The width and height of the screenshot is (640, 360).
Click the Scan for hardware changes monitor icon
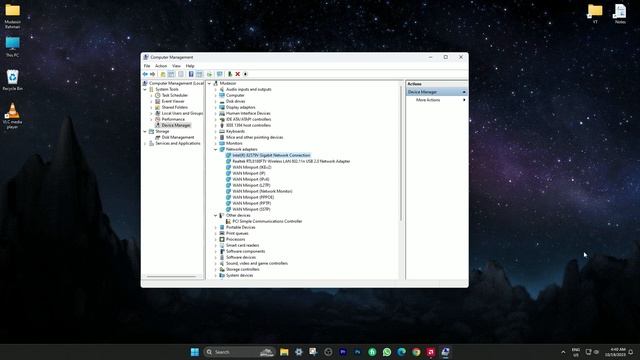point(220,74)
